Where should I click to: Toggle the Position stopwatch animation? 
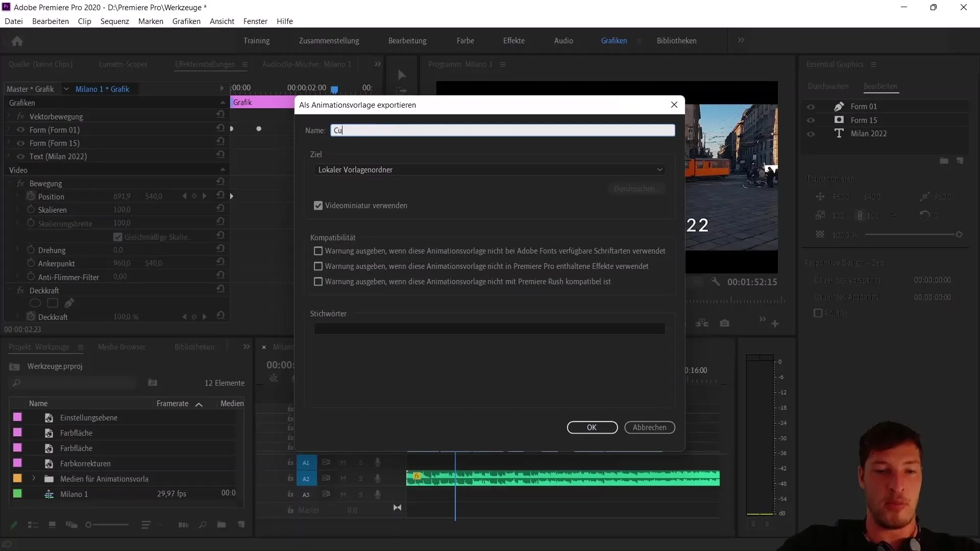[x=31, y=196]
